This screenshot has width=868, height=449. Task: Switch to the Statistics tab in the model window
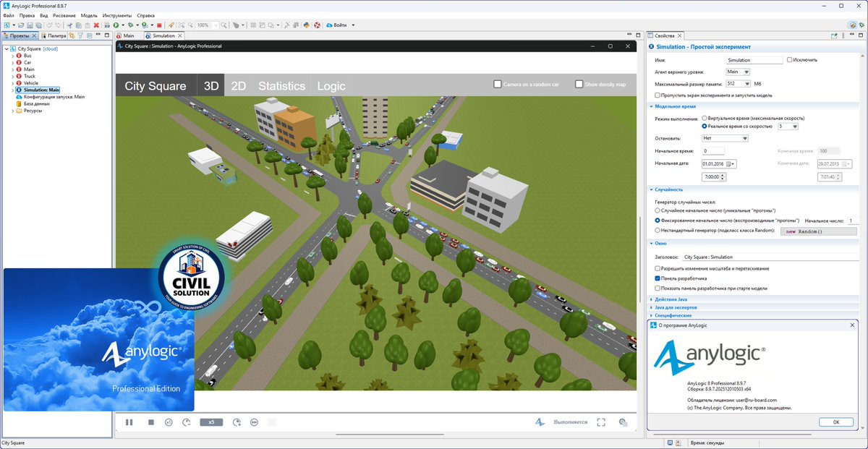click(x=281, y=86)
